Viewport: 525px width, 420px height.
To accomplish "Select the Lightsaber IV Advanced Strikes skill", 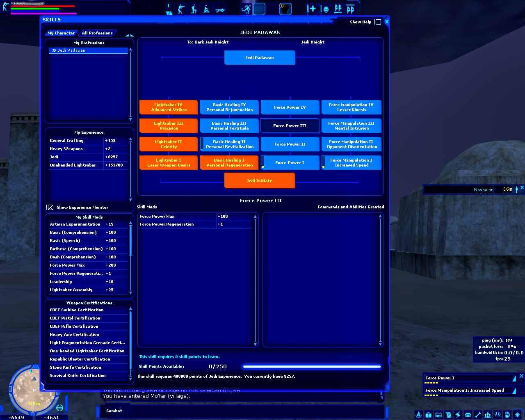I will (169, 107).
